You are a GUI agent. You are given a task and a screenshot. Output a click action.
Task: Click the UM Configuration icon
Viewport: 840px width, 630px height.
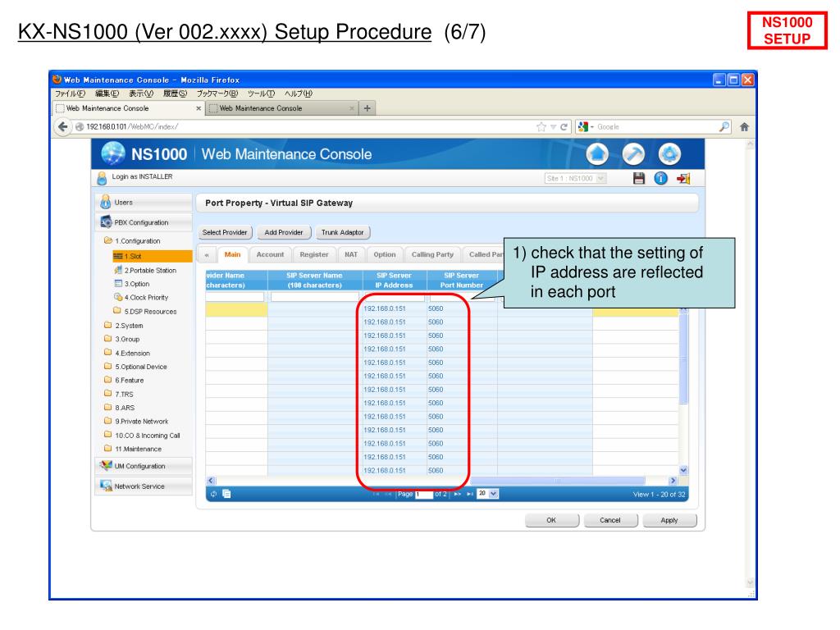[x=106, y=466]
